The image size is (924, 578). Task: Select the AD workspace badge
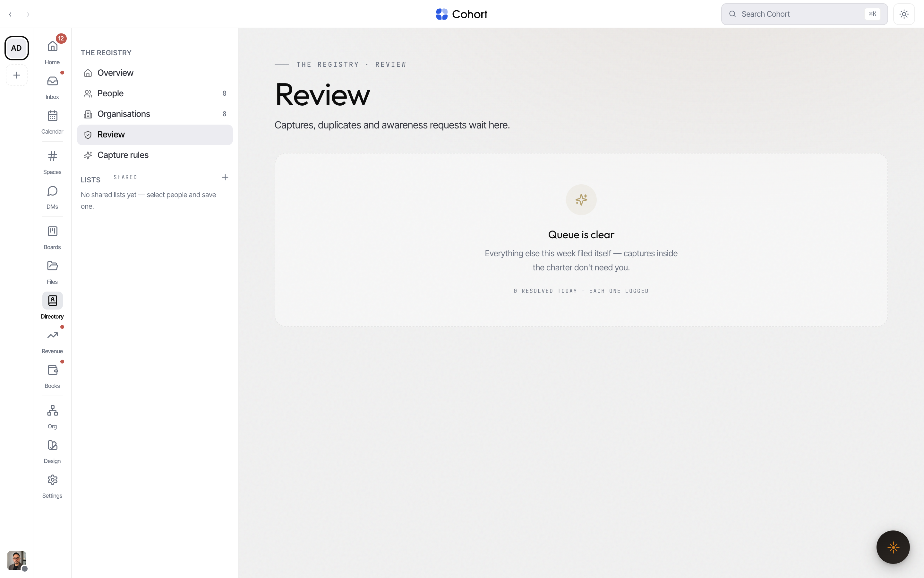point(16,48)
